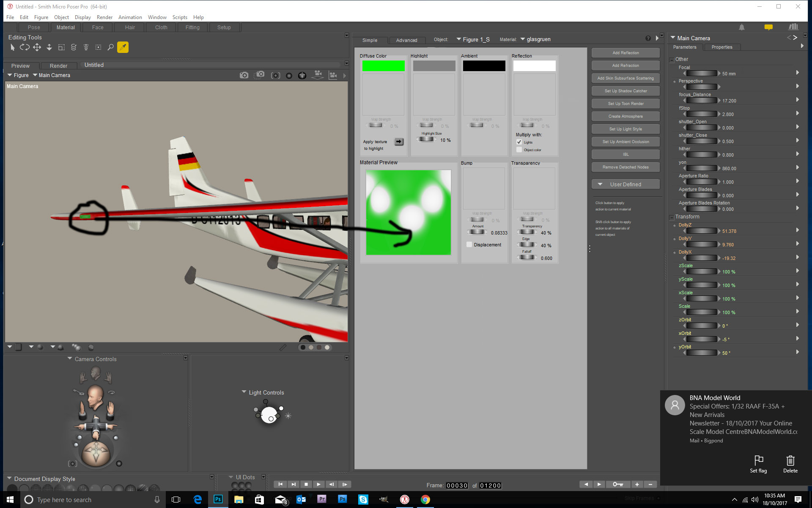812x508 pixels.
Task: Open the Object dropdown Figure 1_S
Action: pyautogui.click(x=473, y=39)
